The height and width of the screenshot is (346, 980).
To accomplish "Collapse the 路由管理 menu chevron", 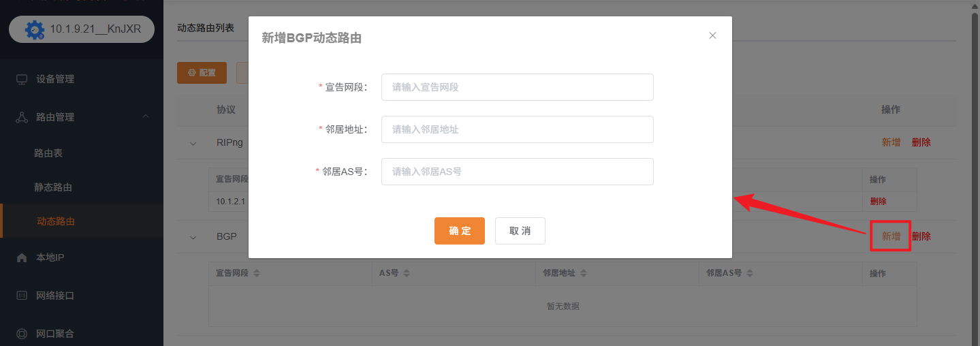I will click(x=146, y=117).
